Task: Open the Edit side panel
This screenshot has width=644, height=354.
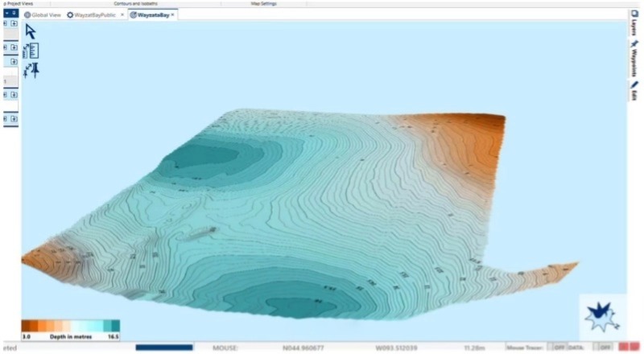Action: (x=634, y=92)
